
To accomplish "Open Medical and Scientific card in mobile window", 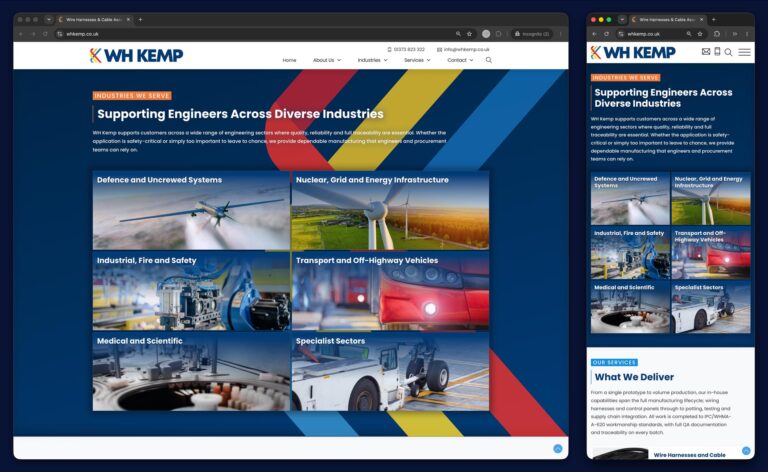I will point(630,307).
